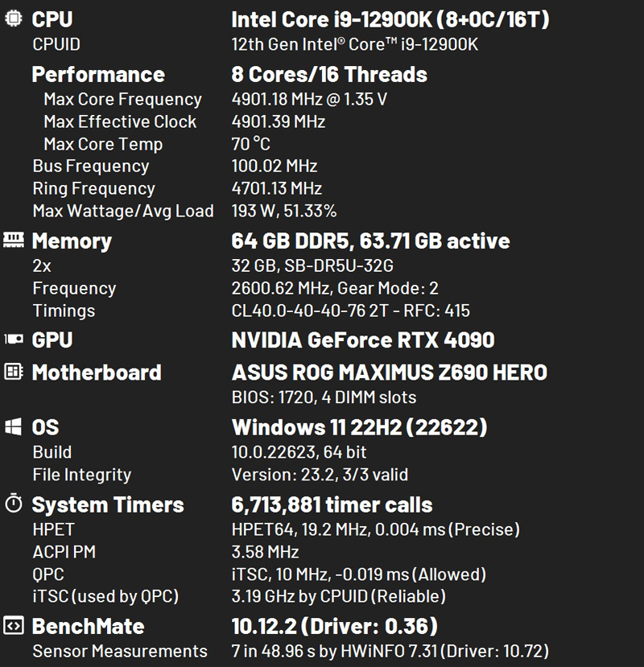
Task: Click the 6,713,881 timer calls value
Action: 332,505
